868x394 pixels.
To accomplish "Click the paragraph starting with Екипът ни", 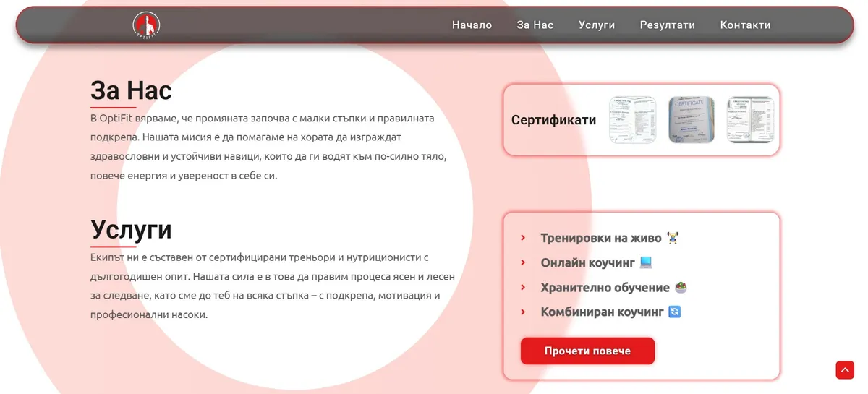I will (273, 286).
